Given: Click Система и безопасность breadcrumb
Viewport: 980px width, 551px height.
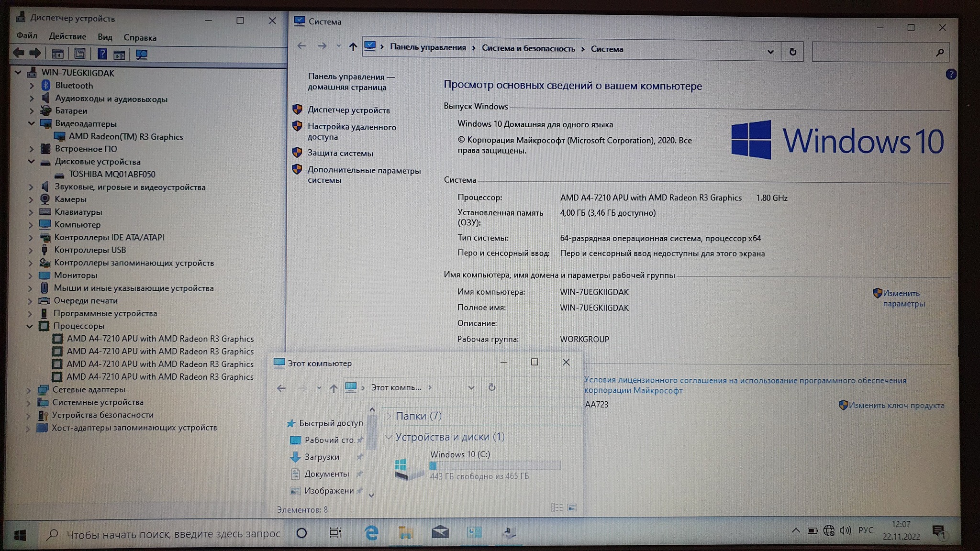Looking at the screenshot, I should 528,48.
